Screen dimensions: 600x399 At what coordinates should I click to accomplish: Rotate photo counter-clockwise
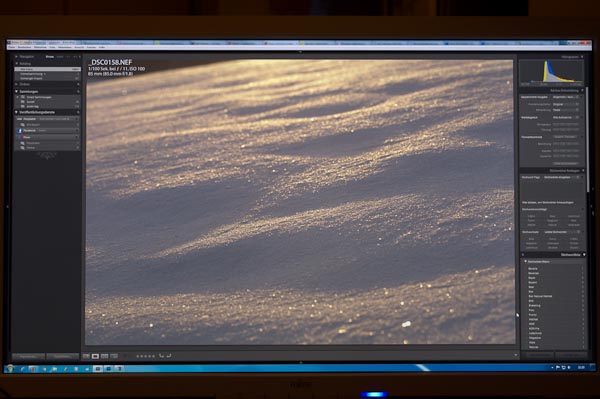pos(161,356)
